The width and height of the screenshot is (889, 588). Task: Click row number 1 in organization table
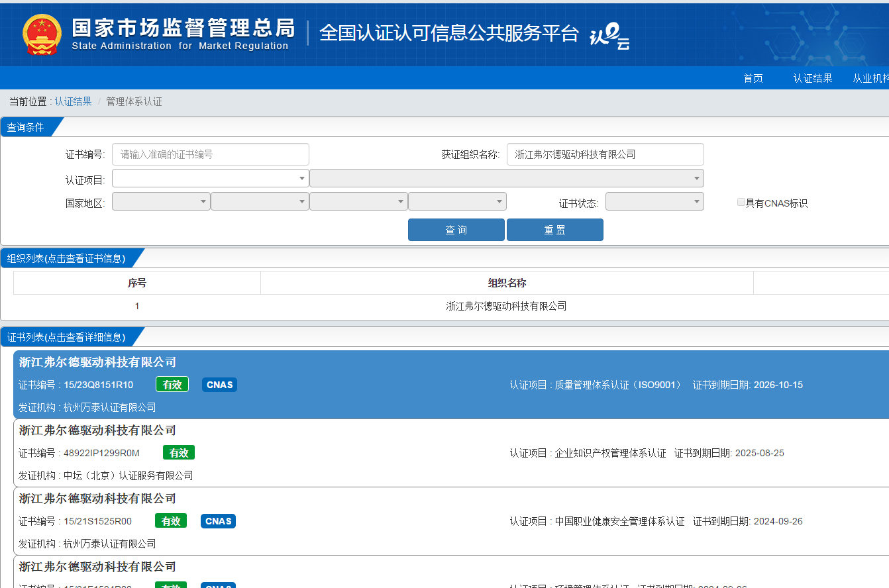(x=137, y=306)
